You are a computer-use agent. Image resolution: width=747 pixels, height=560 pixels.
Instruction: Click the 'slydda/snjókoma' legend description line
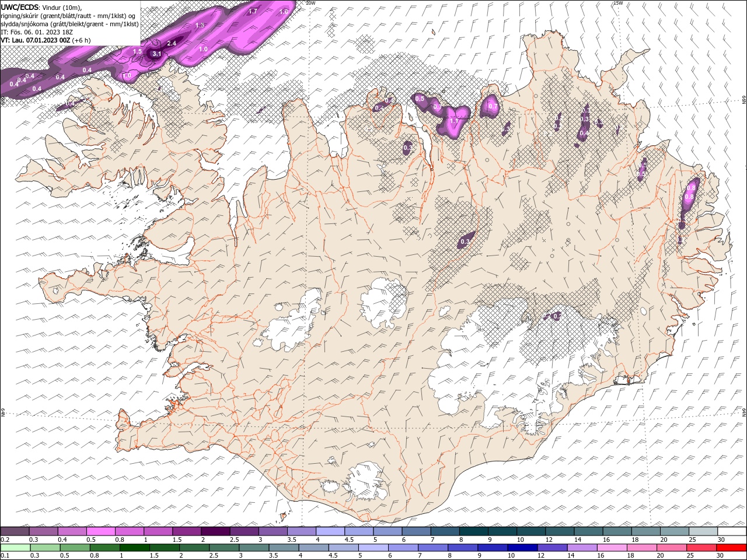69,24
